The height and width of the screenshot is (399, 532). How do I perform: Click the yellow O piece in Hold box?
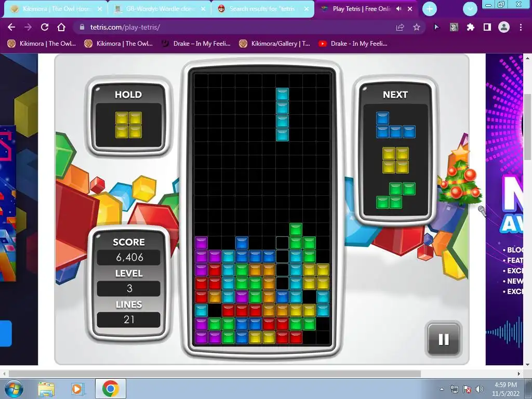tap(129, 125)
